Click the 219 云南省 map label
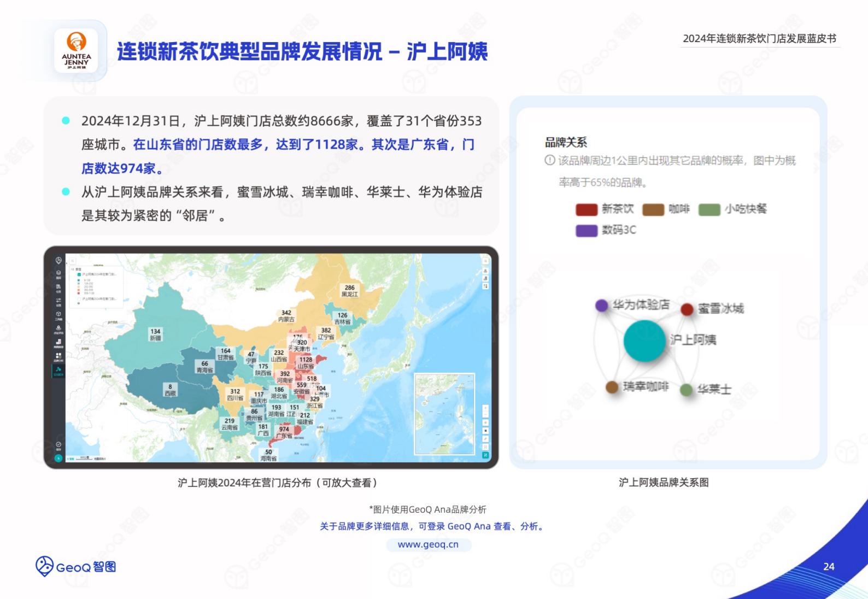This screenshot has height=599, width=868. [x=230, y=424]
